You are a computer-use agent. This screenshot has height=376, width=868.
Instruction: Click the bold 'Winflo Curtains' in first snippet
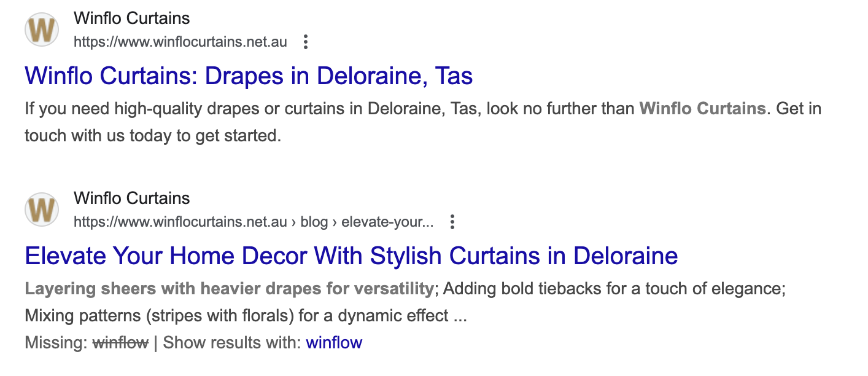tap(702, 109)
